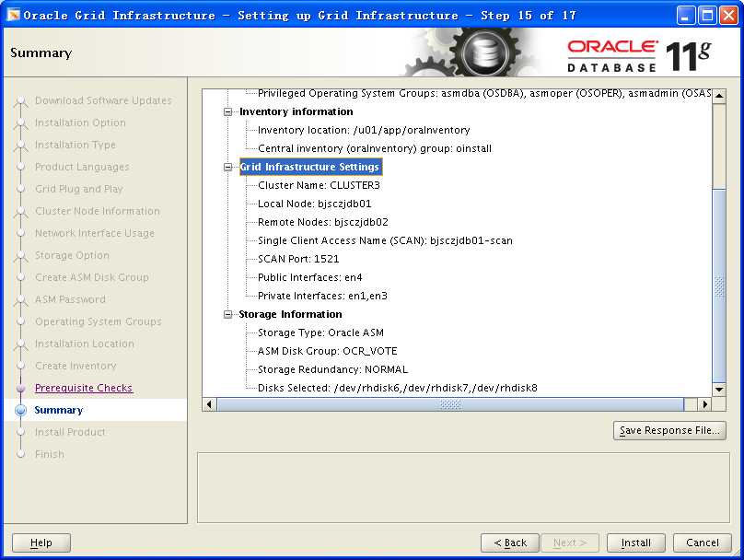Collapse the Grid Infrastructure Settings node
Screen dimensions: 744x560
(227, 167)
